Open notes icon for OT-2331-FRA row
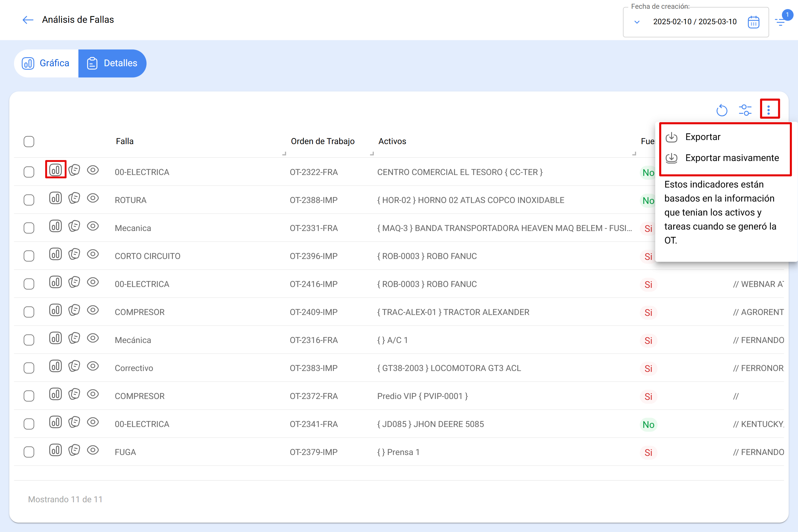Image resolution: width=798 pixels, height=532 pixels. point(74,226)
